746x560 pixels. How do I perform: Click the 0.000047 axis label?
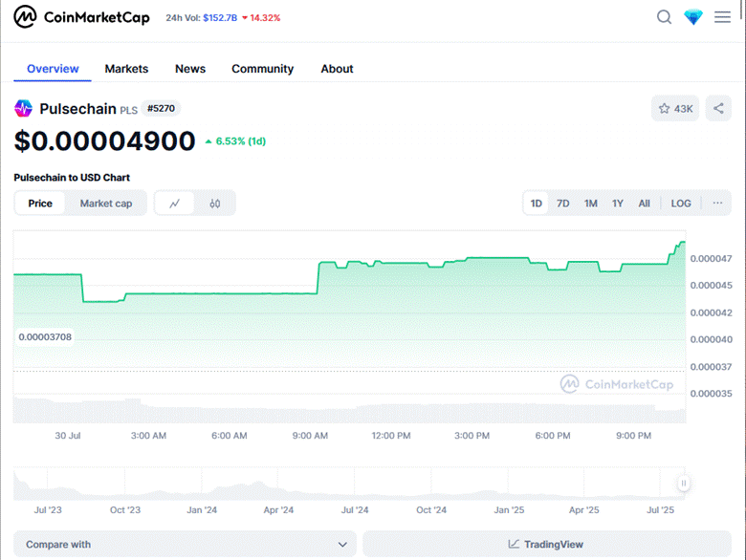[x=711, y=259]
